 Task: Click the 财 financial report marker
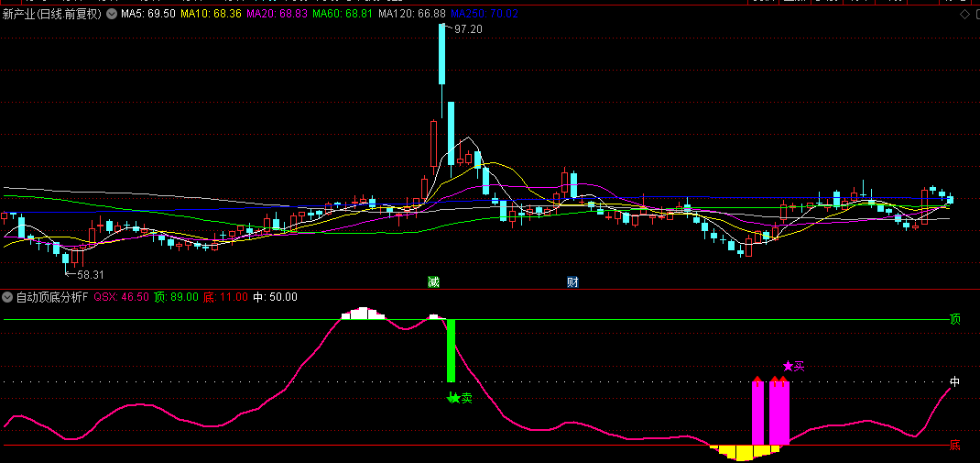click(x=572, y=281)
